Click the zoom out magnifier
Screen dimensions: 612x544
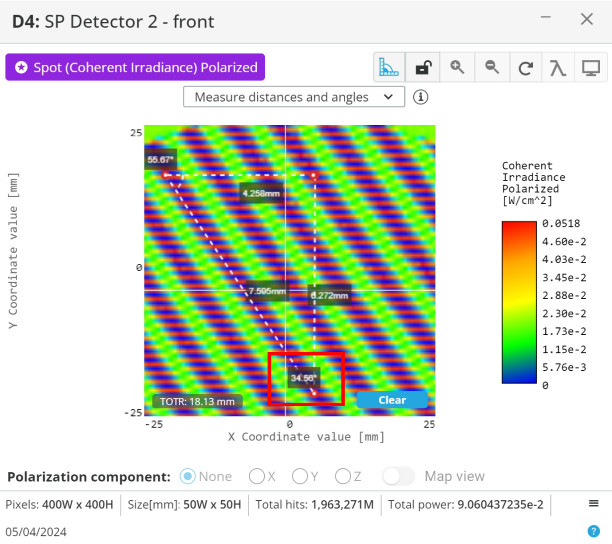pyautogui.click(x=492, y=67)
